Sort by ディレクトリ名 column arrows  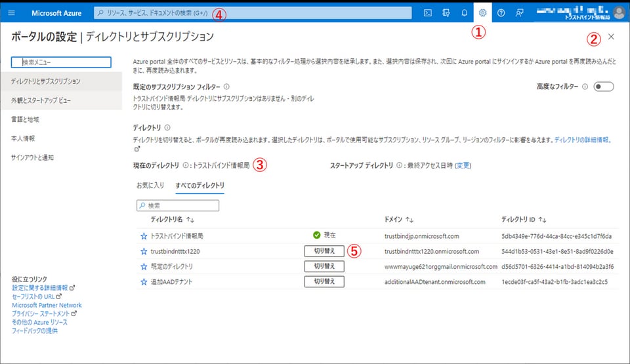(190, 220)
